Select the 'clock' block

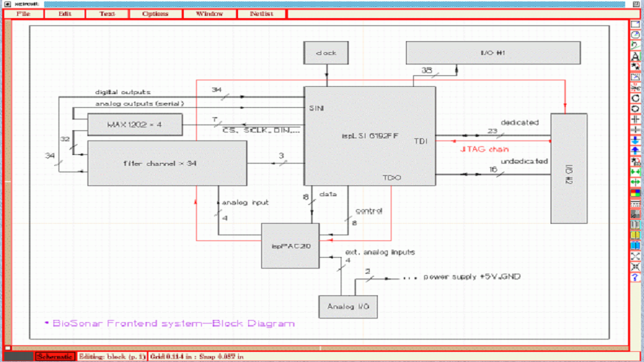pyautogui.click(x=326, y=53)
